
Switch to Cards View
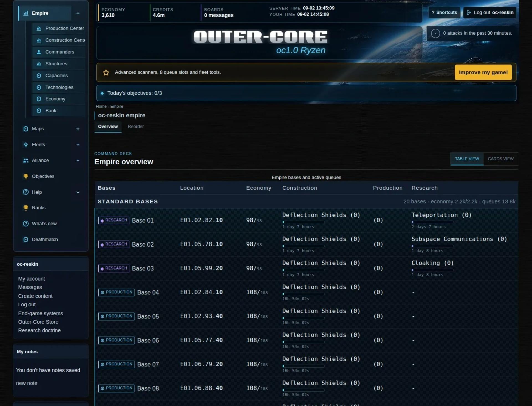click(500, 159)
